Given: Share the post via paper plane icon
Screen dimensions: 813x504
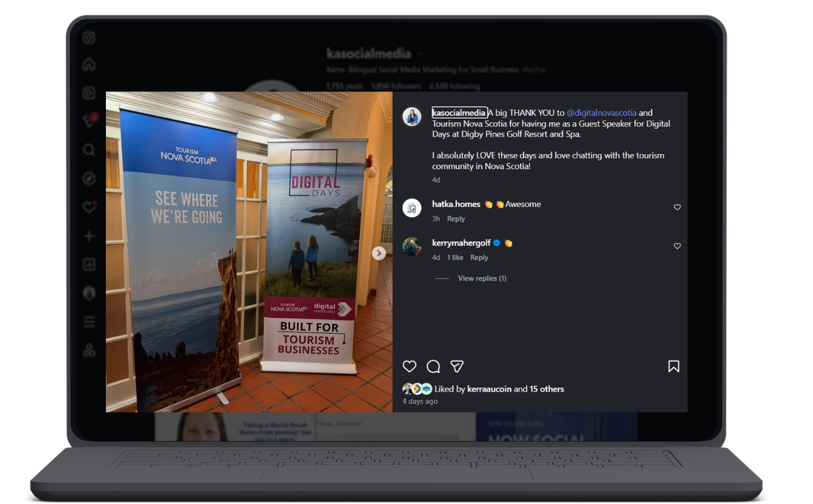Looking at the screenshot, I should click(x=457, y=366).
